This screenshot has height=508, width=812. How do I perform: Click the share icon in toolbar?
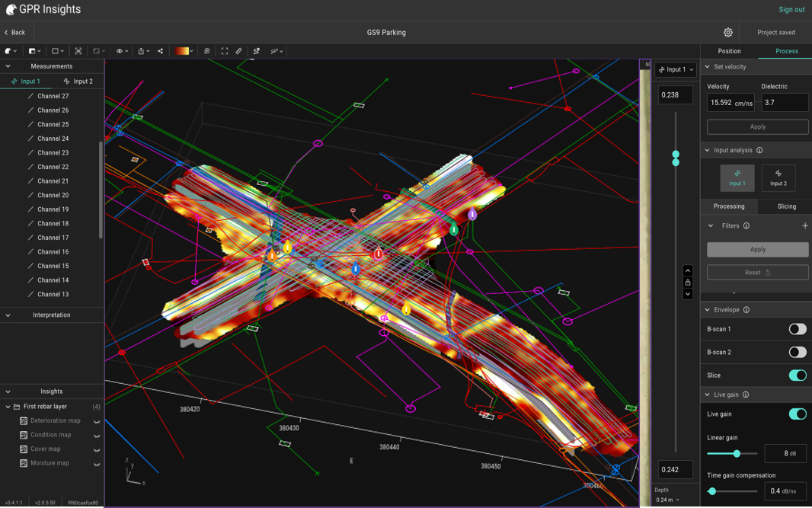click(161, 51)
